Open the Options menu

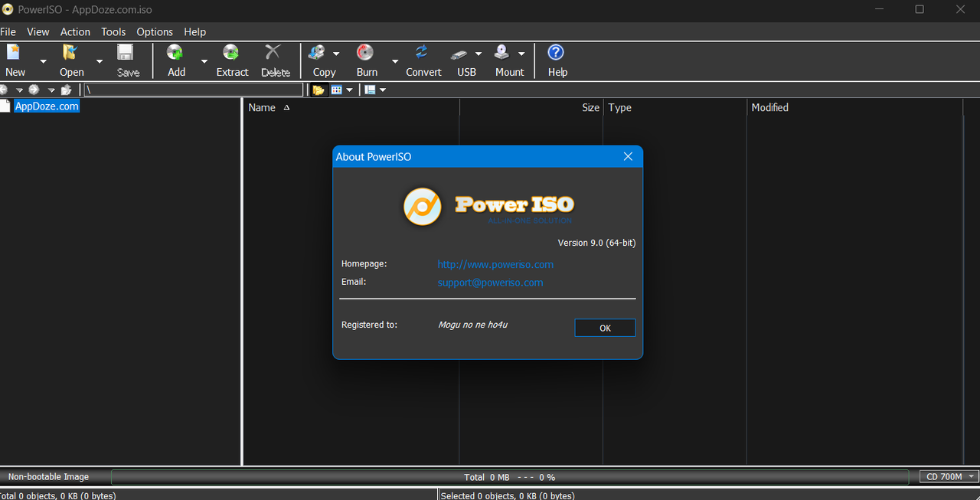155,31
